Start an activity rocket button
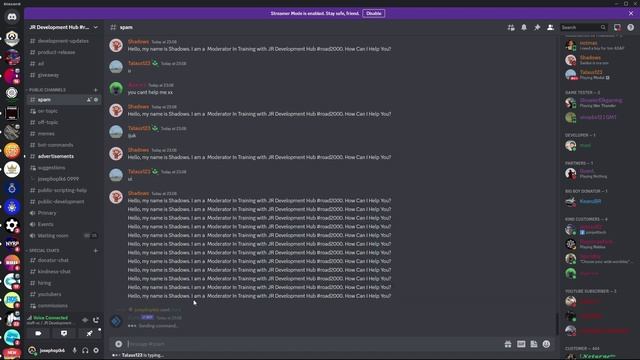640x360 pixels. [89, 333]
